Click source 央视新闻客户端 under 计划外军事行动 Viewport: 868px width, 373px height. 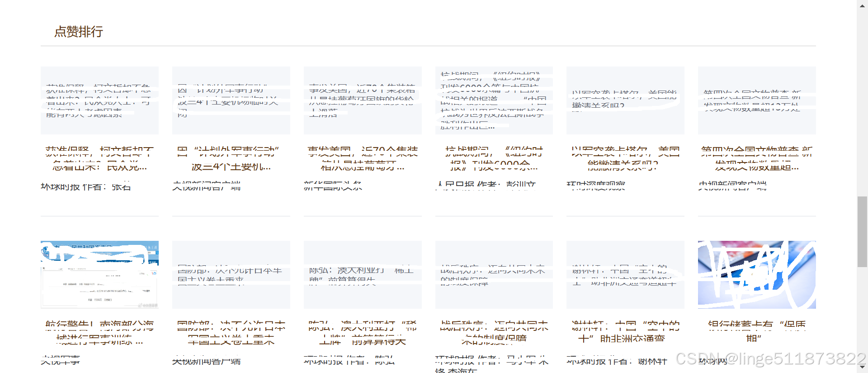[x=206, y=186]
